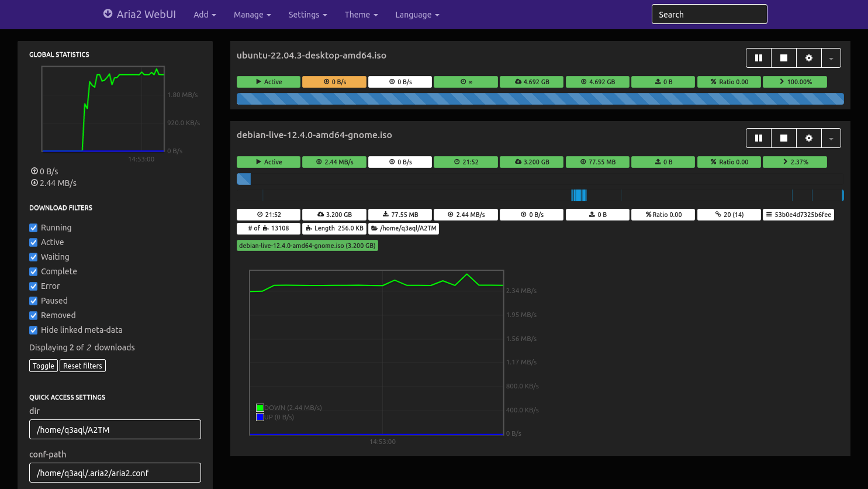Open the Settings menu
The image size is (868, 489).
[307, 15]
